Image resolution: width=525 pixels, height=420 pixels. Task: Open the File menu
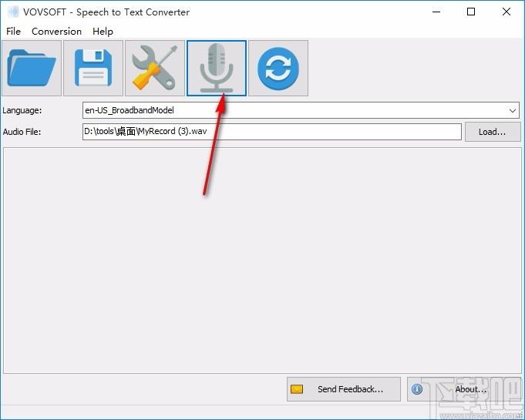tap(13, 32)
